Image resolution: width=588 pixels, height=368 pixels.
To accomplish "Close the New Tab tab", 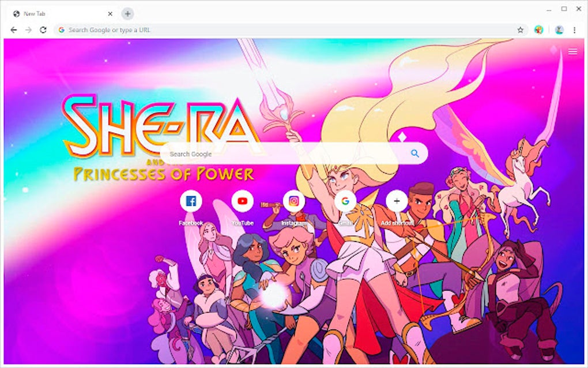I will (x=110, y=13).
